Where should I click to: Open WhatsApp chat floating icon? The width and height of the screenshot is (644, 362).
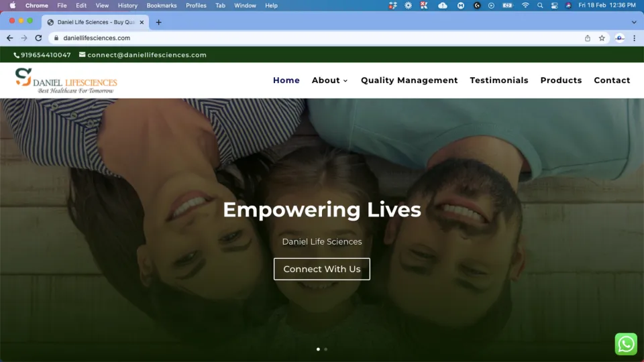coord(626,344)
